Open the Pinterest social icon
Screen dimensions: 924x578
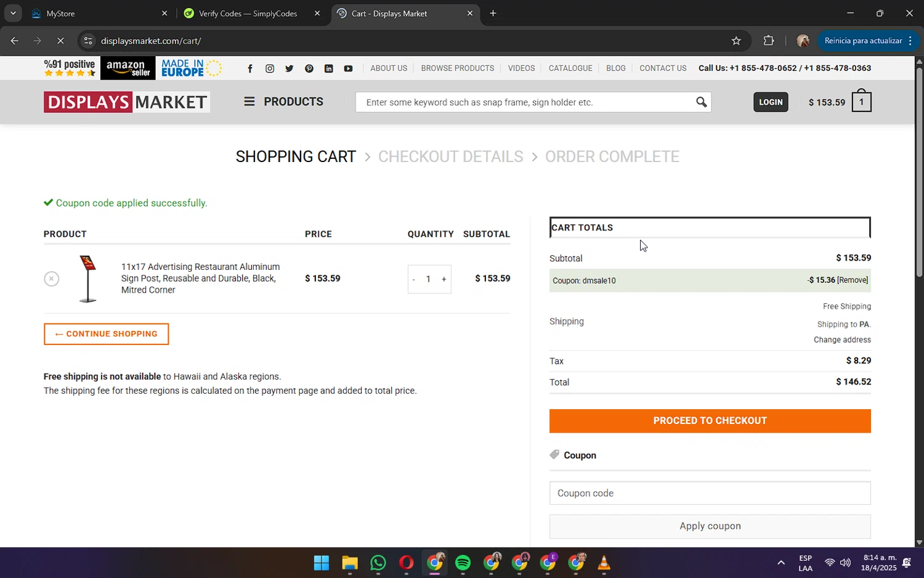[309, 68]
